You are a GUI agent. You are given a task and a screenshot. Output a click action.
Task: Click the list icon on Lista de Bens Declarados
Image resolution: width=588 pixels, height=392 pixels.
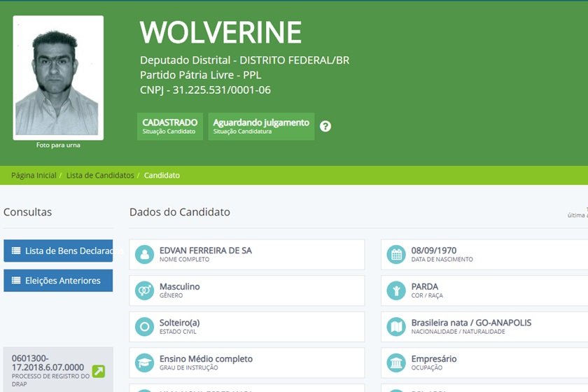16,251
